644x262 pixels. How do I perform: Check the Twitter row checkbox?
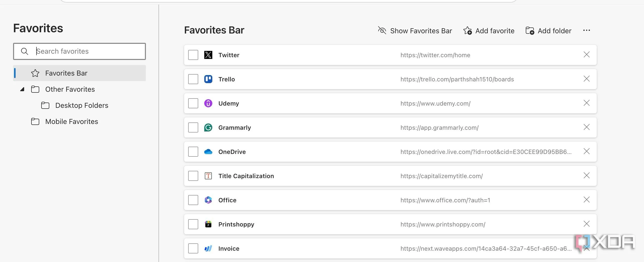point(193,55)
